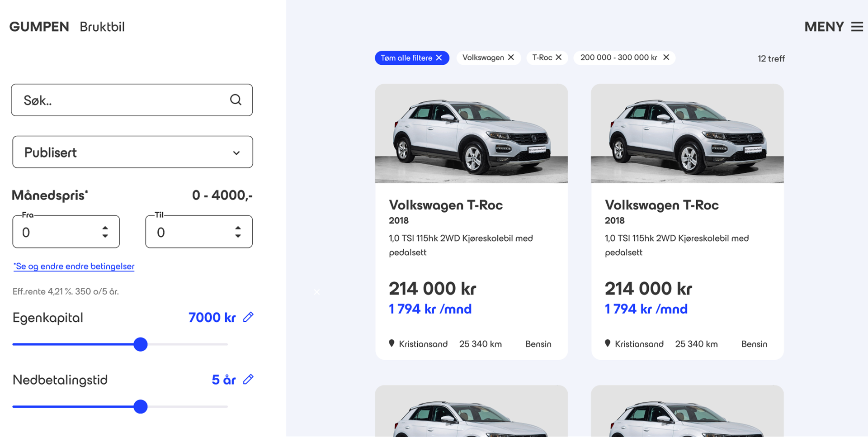The height and width of the screenshot is (438, 868).
Task: Go to GUMPEN home via logo
Action: (x=39, y=27)
